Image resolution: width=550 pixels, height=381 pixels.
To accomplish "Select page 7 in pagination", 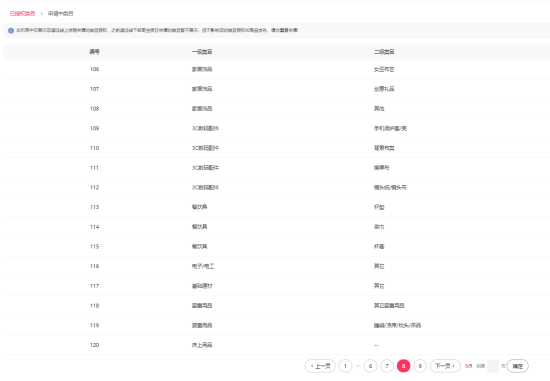I will pos(387,366).
